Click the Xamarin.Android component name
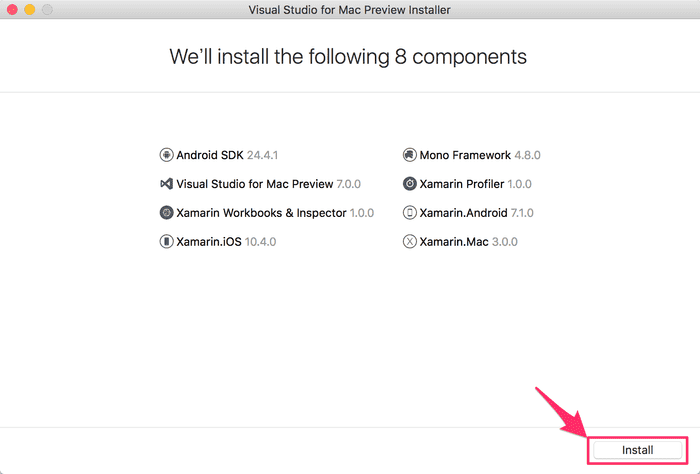The width and height of the screenshot is (700, 474). pos(463,213)
